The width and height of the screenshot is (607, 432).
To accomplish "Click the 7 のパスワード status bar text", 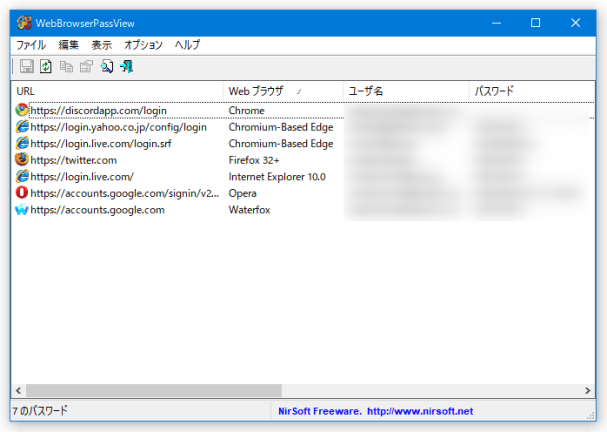I will [40, 411].
